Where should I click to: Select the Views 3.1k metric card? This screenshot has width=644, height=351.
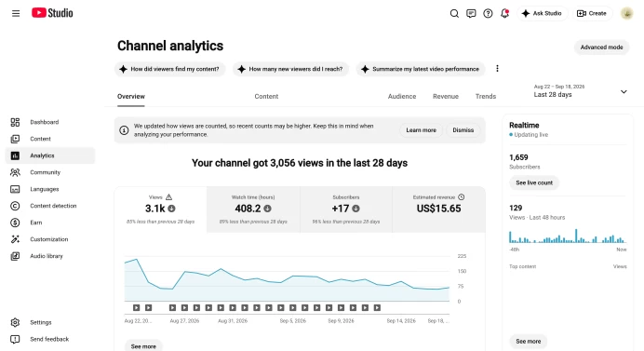click(x=161, y=209)
